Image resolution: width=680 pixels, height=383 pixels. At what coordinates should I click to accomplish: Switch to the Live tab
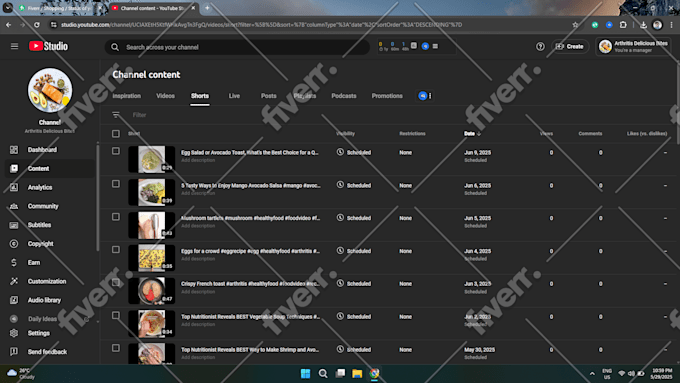[234, 96]
